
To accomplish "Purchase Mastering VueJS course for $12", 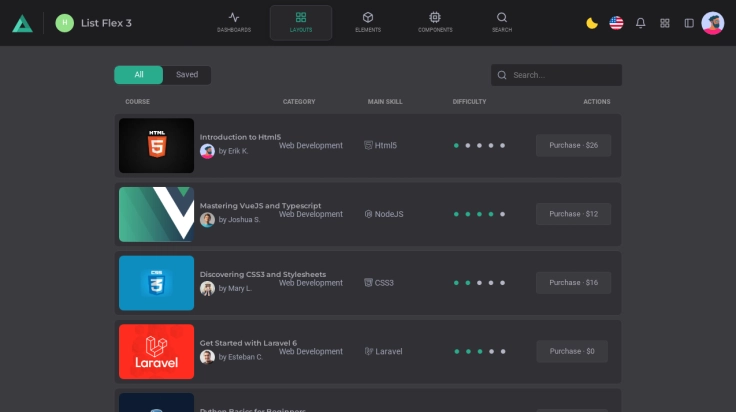I will click(573, 214).
